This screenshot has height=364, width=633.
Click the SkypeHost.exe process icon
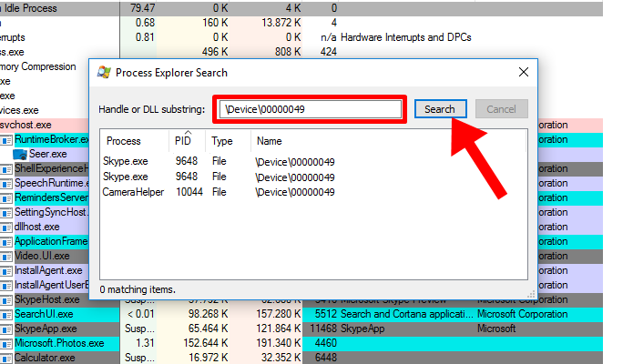pyautogui.click(x=6, y=300)
